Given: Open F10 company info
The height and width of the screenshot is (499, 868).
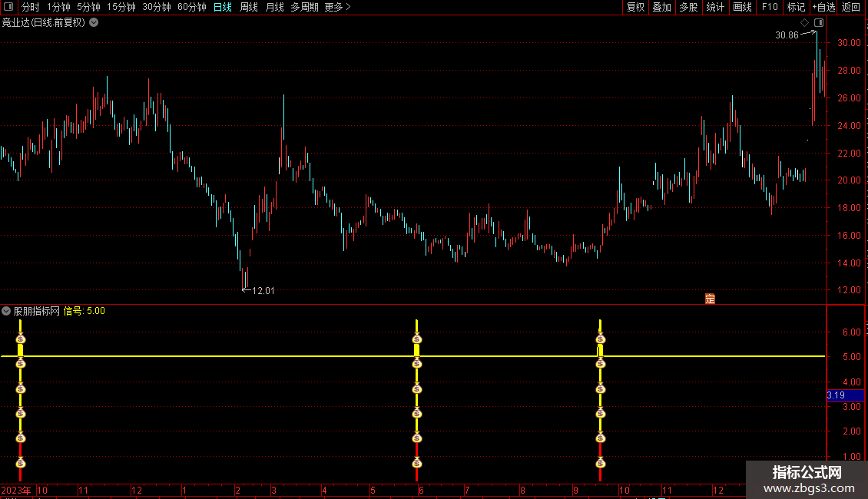Looking at the screenshot, I should pyautogui.click(x=770, y=7).
